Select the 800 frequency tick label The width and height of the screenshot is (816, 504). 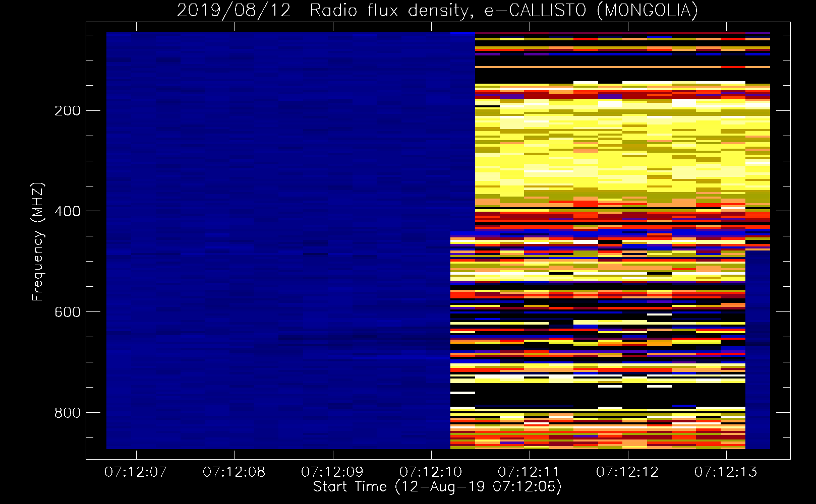[x=68, y=413]
